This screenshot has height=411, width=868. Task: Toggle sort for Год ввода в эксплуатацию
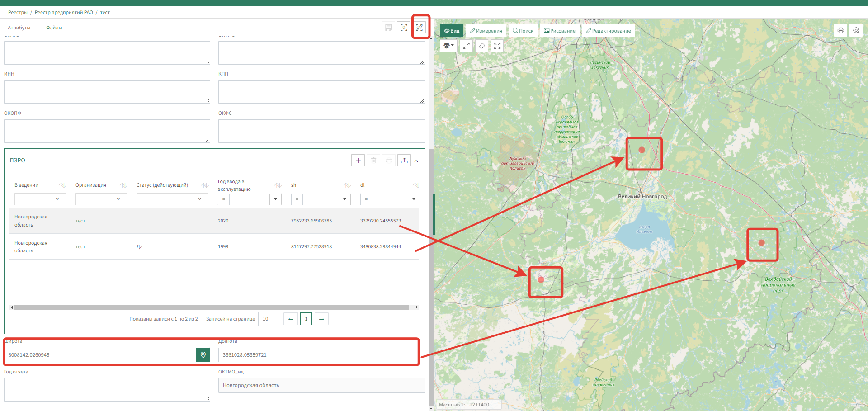278,185
